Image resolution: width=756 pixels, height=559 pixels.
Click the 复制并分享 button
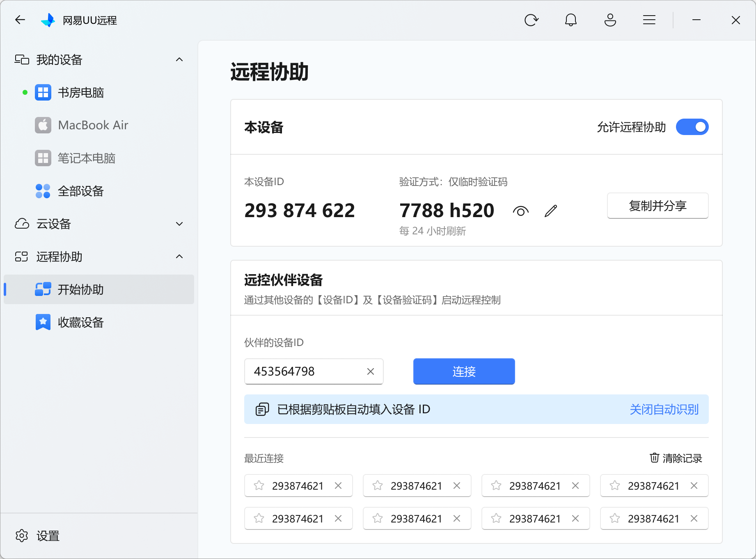[657, 206]
